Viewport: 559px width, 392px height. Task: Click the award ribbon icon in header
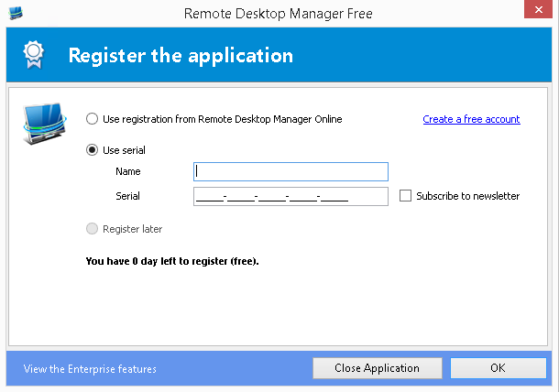click(30, 56)
